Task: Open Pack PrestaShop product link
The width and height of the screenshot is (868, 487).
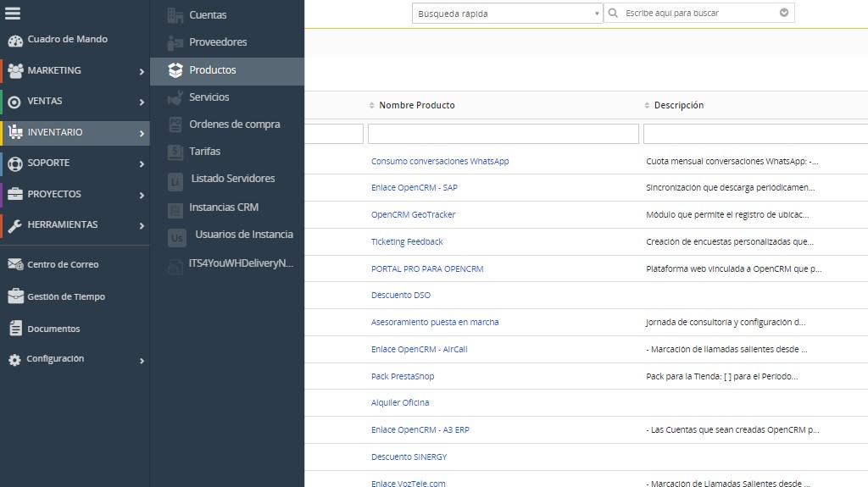Action: (x=403, y=376)
